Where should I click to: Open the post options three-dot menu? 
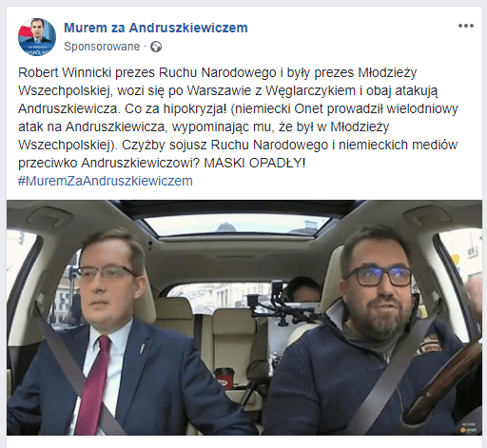point(466,26)
